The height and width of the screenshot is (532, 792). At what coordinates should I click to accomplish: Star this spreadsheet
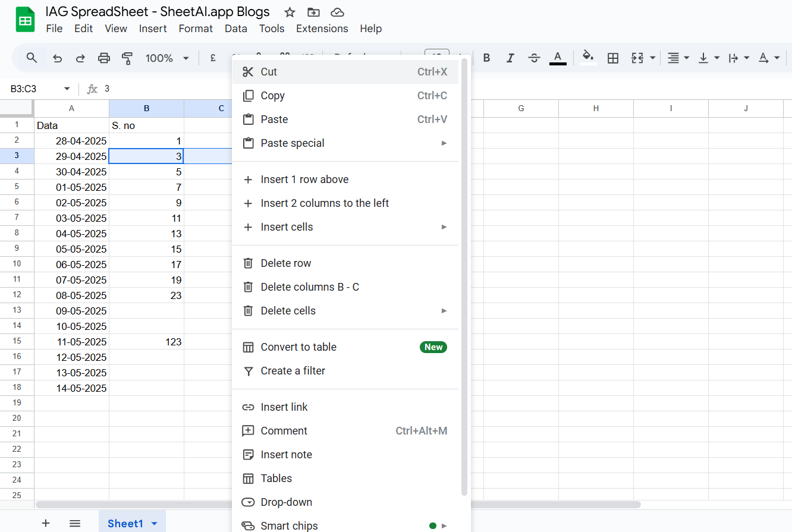[290, 12]
